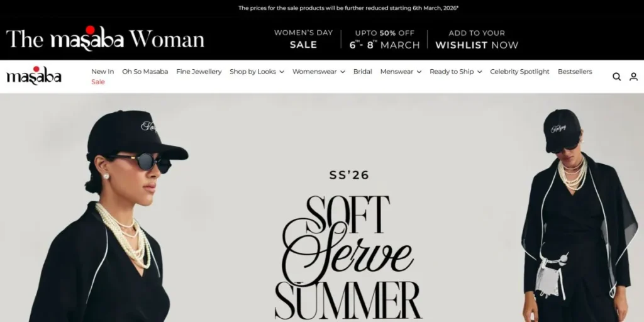The image size is (644, 322).
Task: Select the Bridal menu item
Action: (x=363, y=72)
